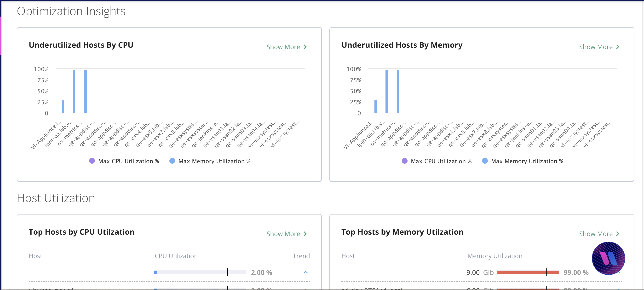Image resolution: width=644 pixels, height=290 pixels.
Task: Click the '100%' axis label in CPU chart
Action: (x=41, y=69)
